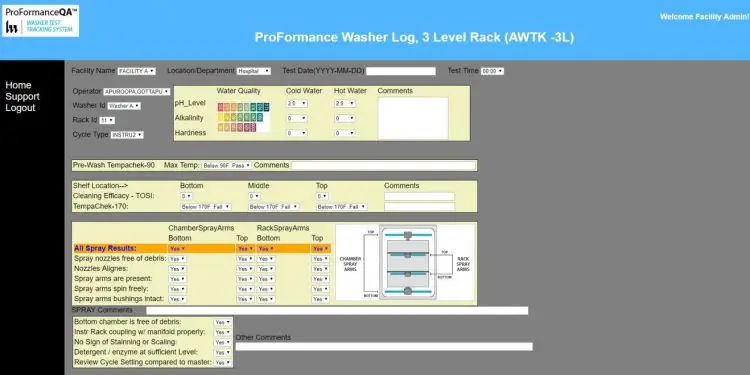Click the ProFormanceQA logo
Viewport: 750px width, 375px height.
(41, 21)
